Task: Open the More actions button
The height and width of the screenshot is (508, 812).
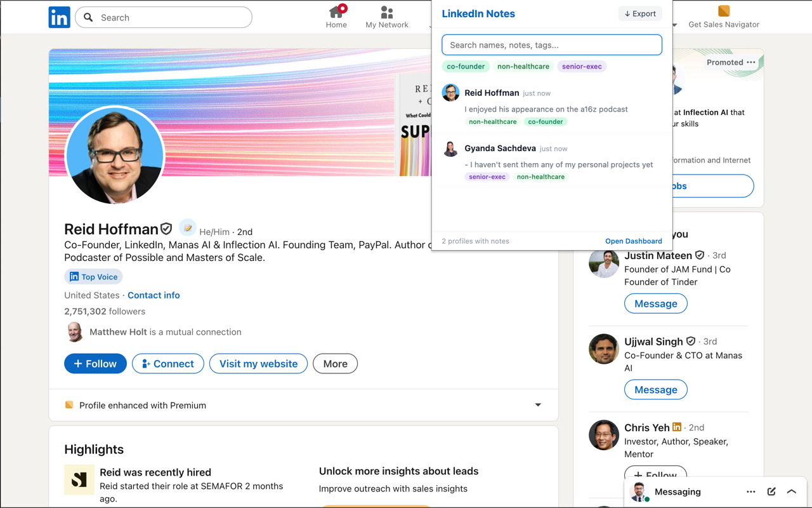Action: tap(335, 364)
